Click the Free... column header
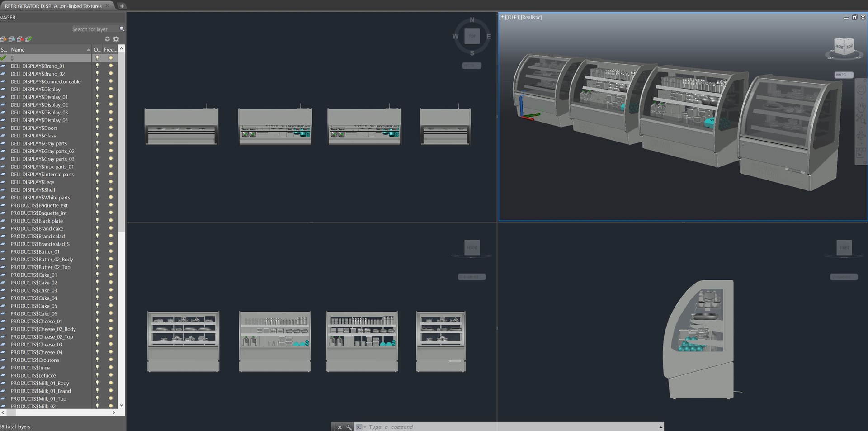This screenshot has width=868, height=431. 110,50
